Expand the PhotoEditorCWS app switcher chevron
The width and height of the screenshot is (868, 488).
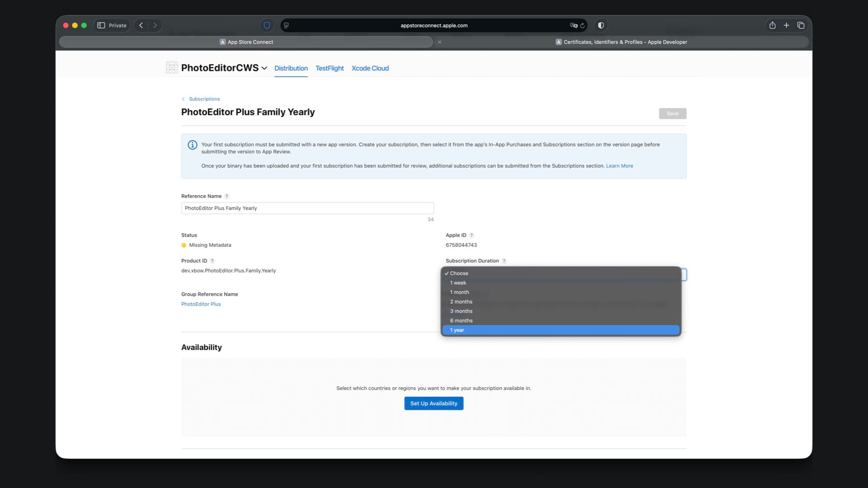[264, 68]
